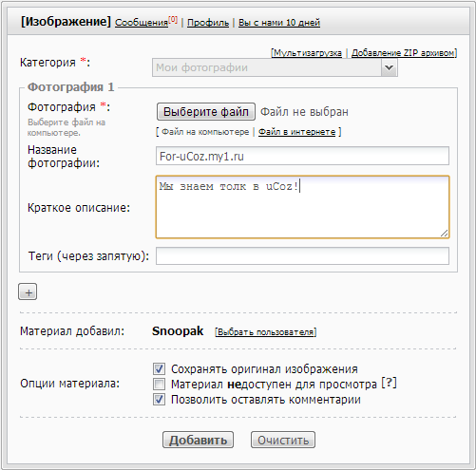Open Добавление ZIP архивом link
Image resolution: width=476 pixels, height=470 pixels.
[x=403, y=53]
